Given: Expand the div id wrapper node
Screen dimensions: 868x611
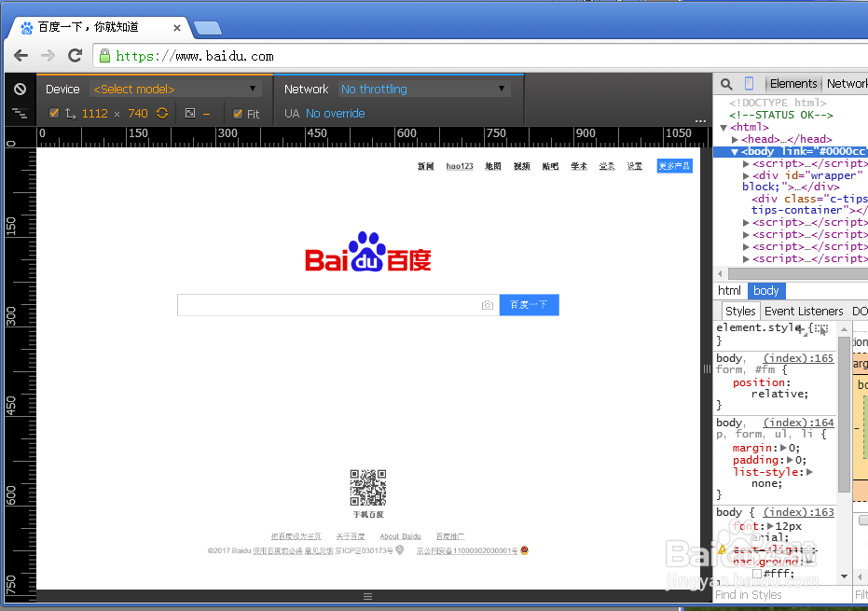Looking at the screenshot, I should coord(746,176).
